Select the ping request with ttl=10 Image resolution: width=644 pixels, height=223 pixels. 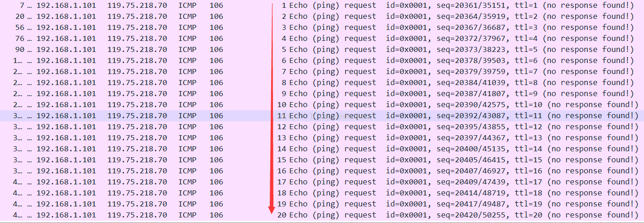[322, 105]
